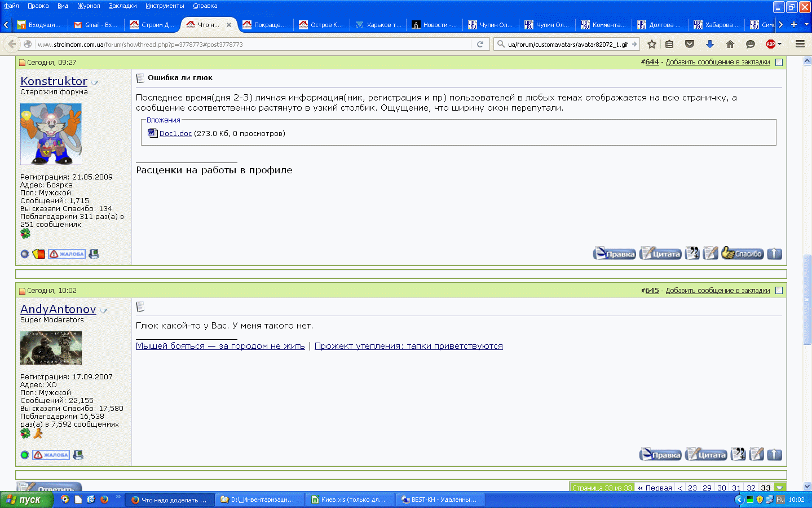Reload the current page
Image resolution: width=812 pixels, height=508 pixels.
pos(480,44)
